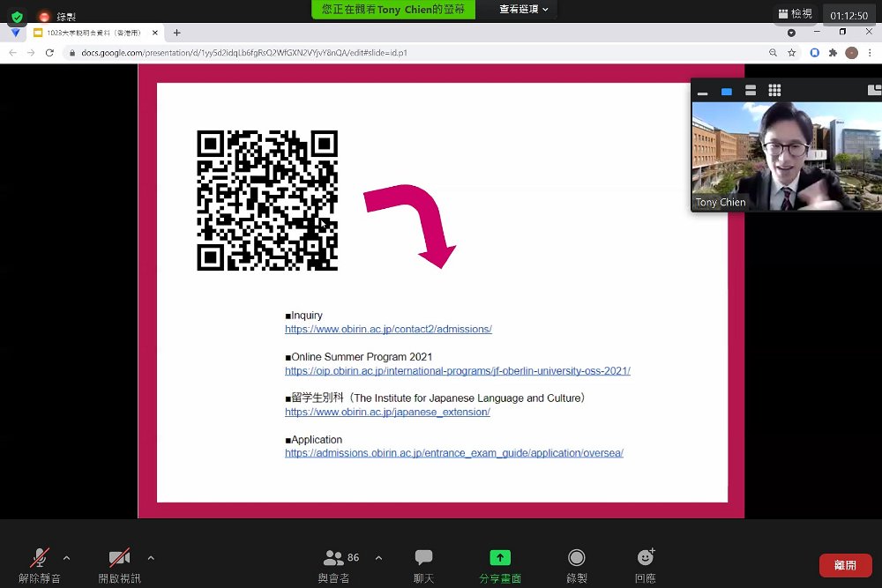Click the red leave meeting button
The width and height of the screenshot is (882, 588).
click(846, 565)
